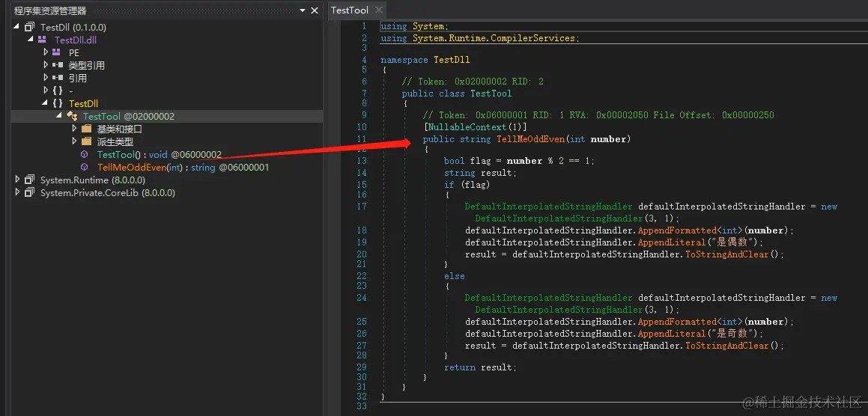Click the braces icon of '-' namespace
The height and width of the screenshot is (416, 868).
pos(58,91)
